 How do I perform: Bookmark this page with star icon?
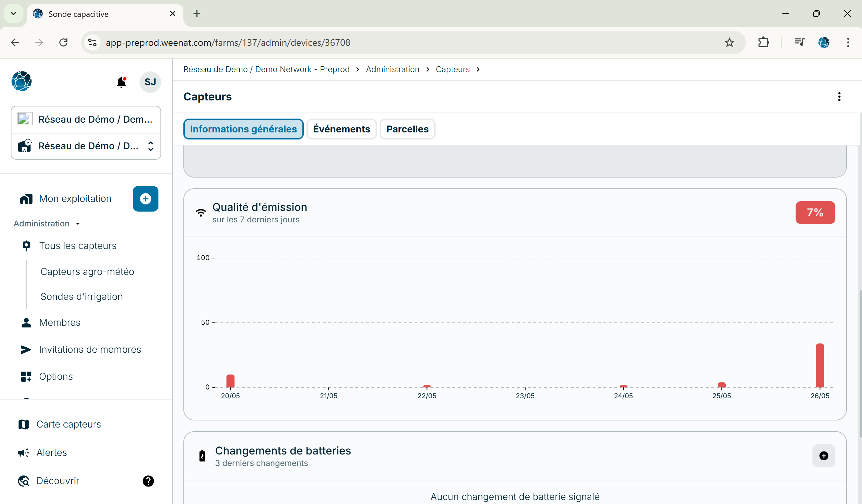[729, 42]
